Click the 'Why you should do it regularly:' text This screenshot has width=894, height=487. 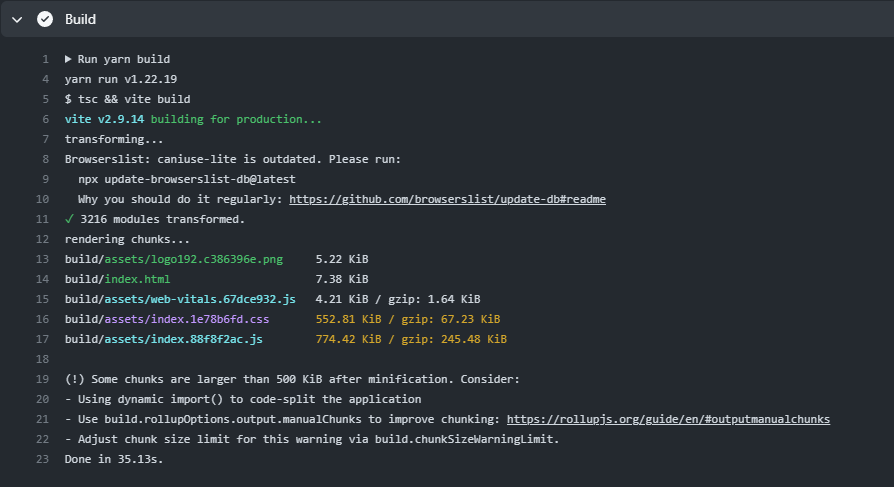click(x=180, y=199)
